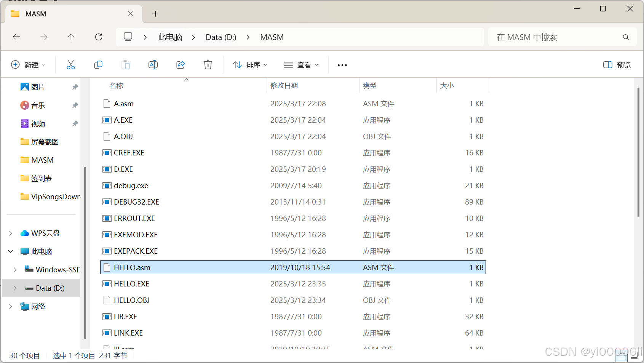The height and width of the screenshot is (363, 644).
Task: Click the Back navigation arrow
Action: (16, 37)
